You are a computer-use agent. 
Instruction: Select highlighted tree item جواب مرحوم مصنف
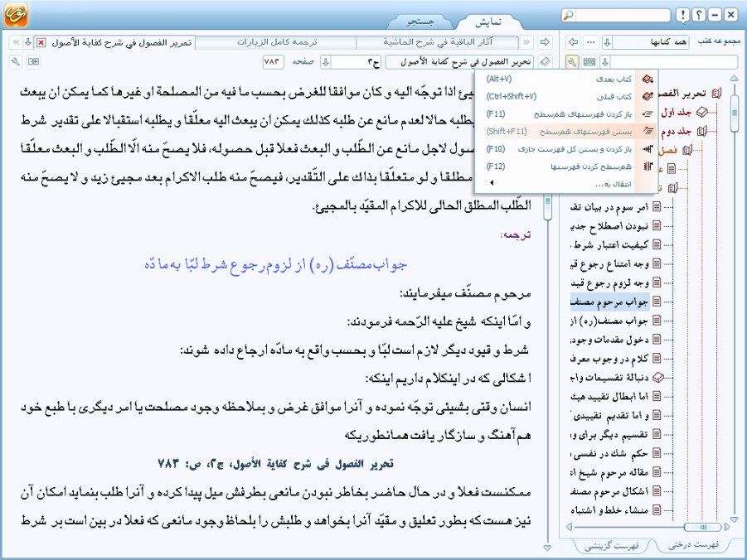click(610, 302)
